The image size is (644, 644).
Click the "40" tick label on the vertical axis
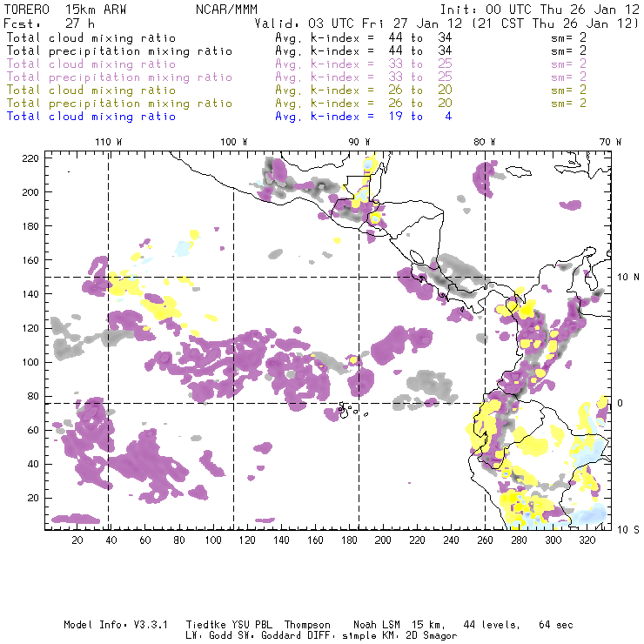click(33, 464)
